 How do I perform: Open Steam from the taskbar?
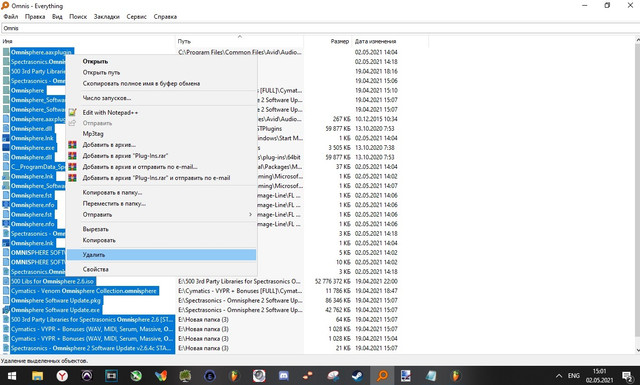point(358,376)
